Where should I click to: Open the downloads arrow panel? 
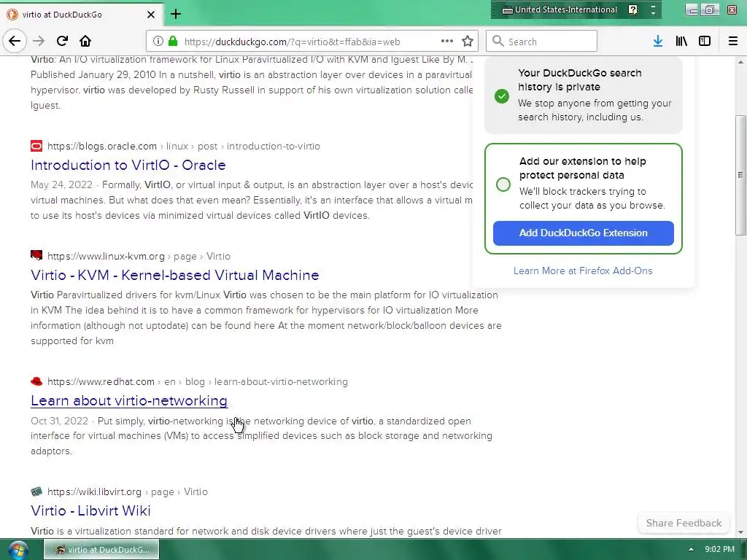click(x=658, y=41)
